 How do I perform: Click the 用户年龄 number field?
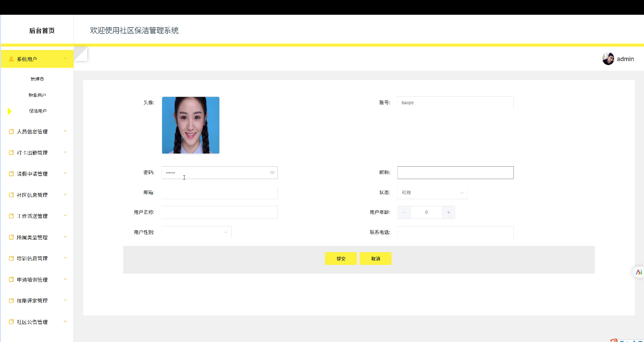tap(426, 212)
